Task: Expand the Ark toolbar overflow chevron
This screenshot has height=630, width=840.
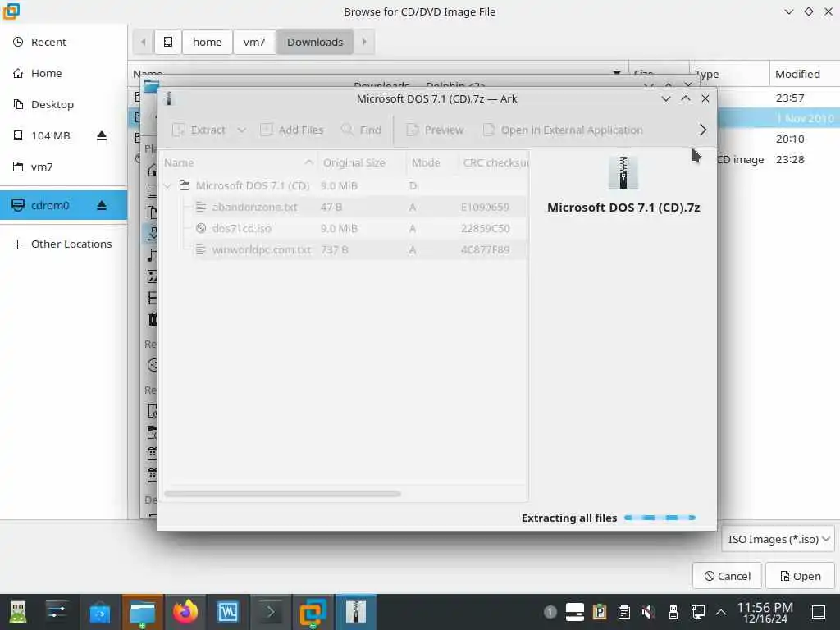Action: click(x=703, y=130)
